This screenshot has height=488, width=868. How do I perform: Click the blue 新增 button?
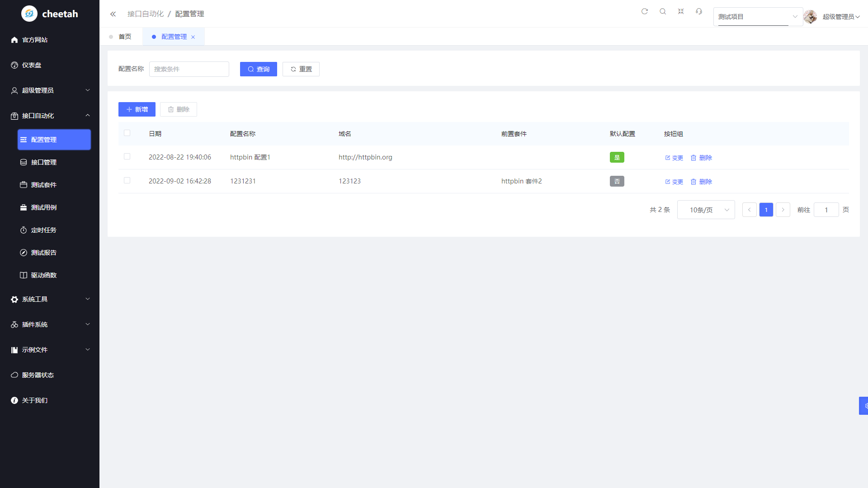tap(137, 109)
